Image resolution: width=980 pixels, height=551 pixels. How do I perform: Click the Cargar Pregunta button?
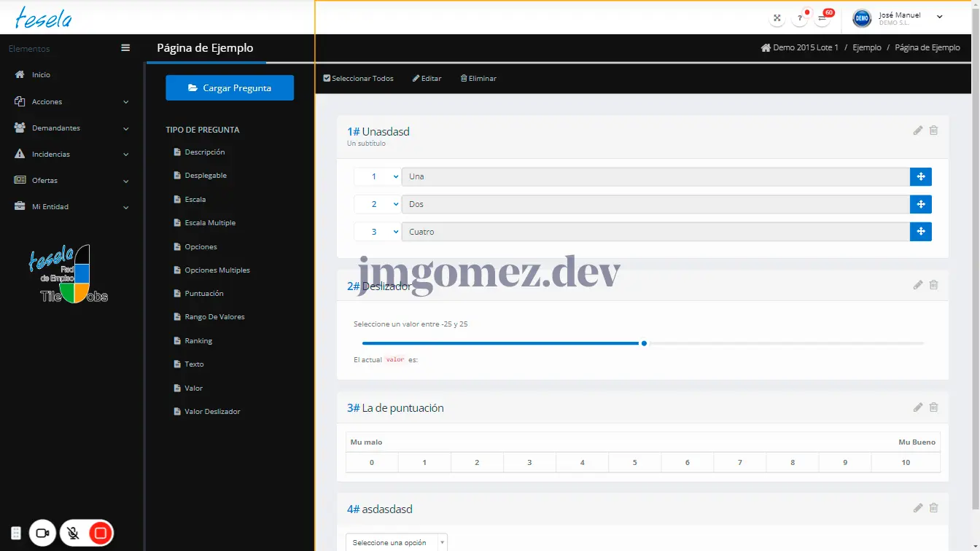[230, 88]
